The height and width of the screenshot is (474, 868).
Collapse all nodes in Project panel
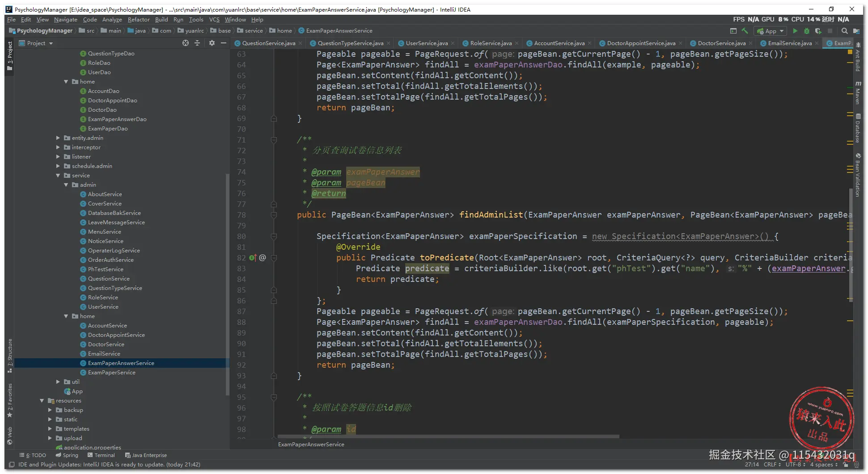(197, 43)
